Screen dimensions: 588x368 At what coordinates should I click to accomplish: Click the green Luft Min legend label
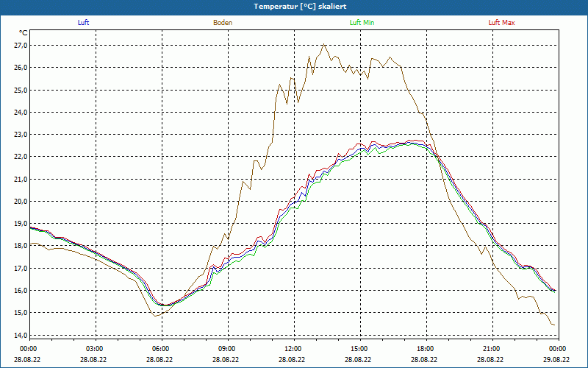coord(362,23)
